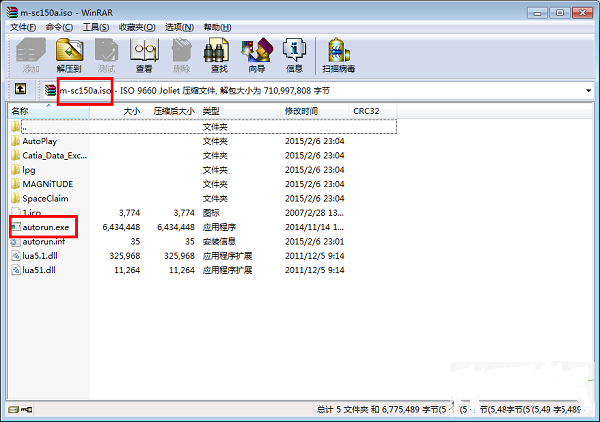Viewport: 600px width, 422px height.
Task: Maximize the WinRAR window
Action: tap(559, 13)
